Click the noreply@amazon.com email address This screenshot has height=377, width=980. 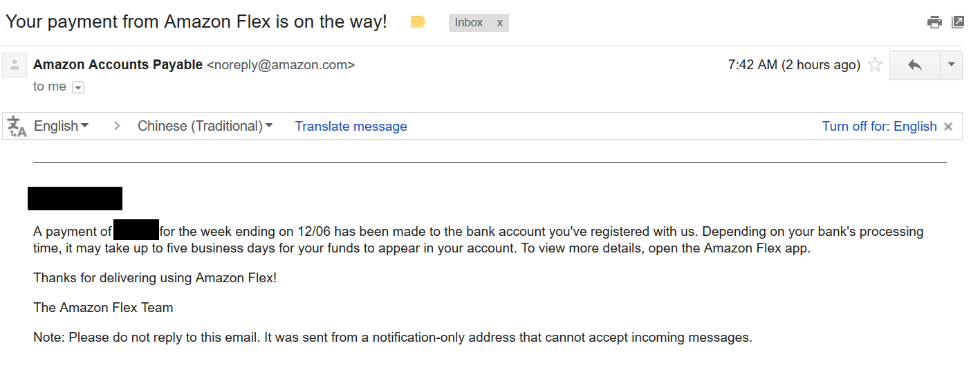[281, 65]
